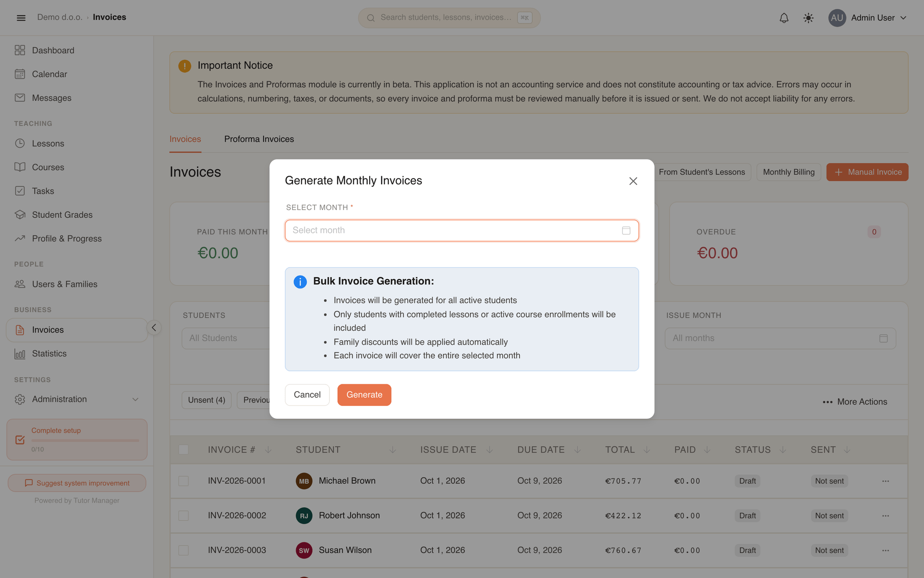Click the AU user avatar
924x578 pixels.
pyautogui.click(x=837, y=18)
